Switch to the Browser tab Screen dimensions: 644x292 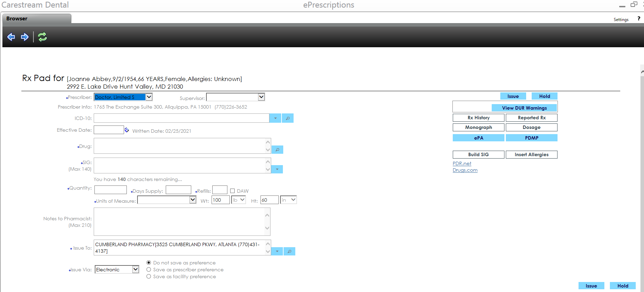[x=17, y=19]
